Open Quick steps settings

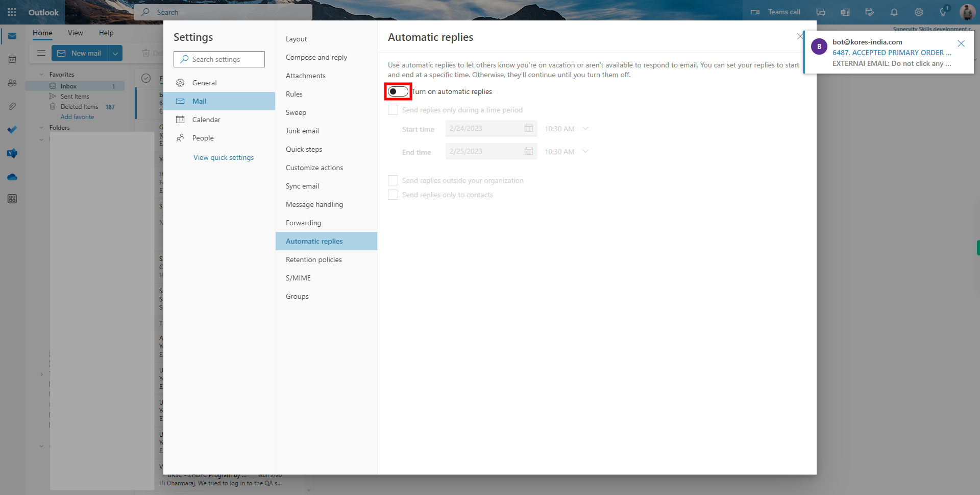point(326,149)
